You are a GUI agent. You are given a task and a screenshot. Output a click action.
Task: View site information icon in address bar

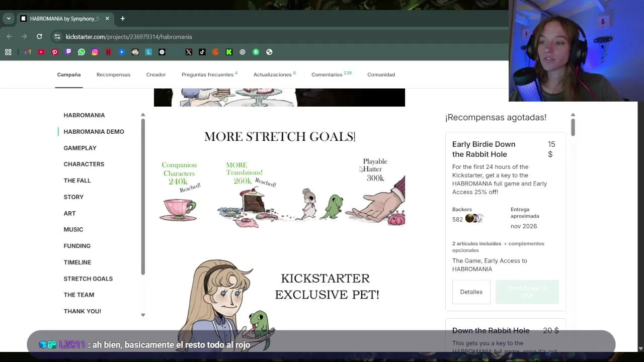[x=57, y=37]
